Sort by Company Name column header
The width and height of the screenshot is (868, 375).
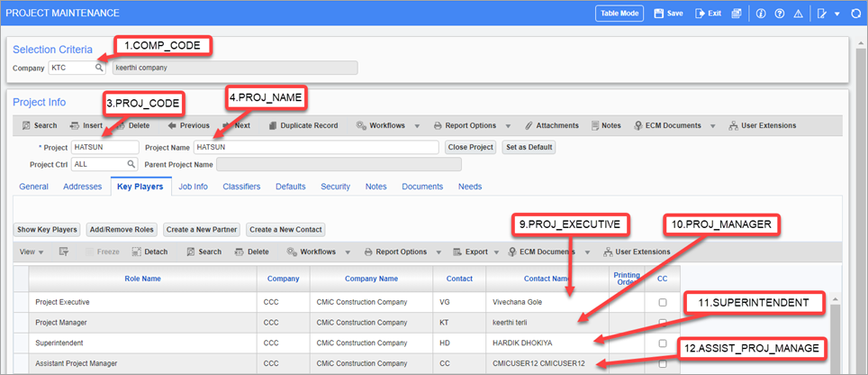click(x=372, y=279)
